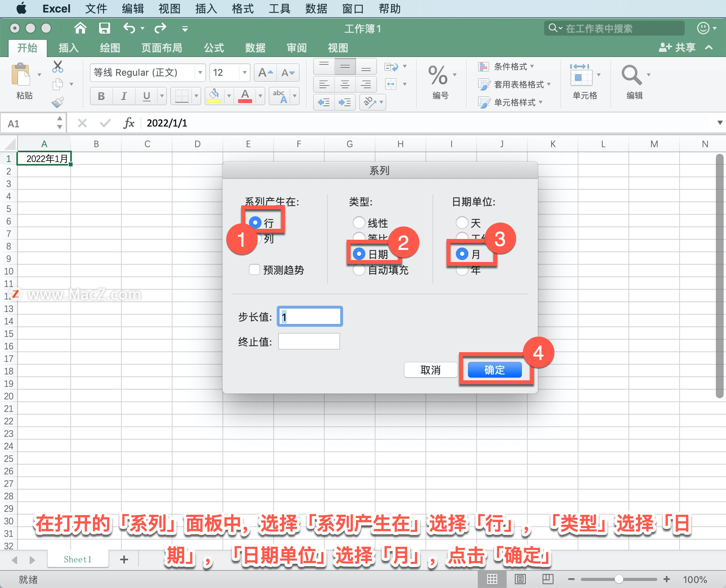Expand the 套用表格格式 dropdown
726x588 pixels.
pyautogui.click(x=549, y=84)
